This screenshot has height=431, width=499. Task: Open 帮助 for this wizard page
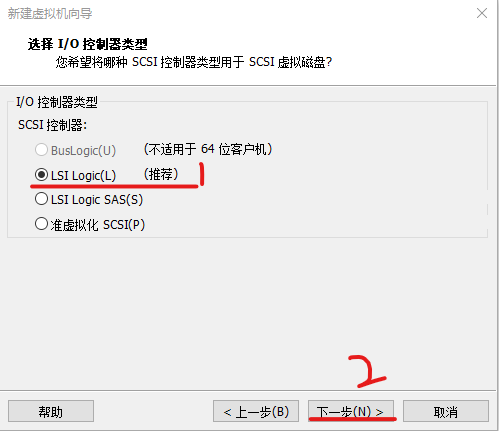tap(51, 412)
